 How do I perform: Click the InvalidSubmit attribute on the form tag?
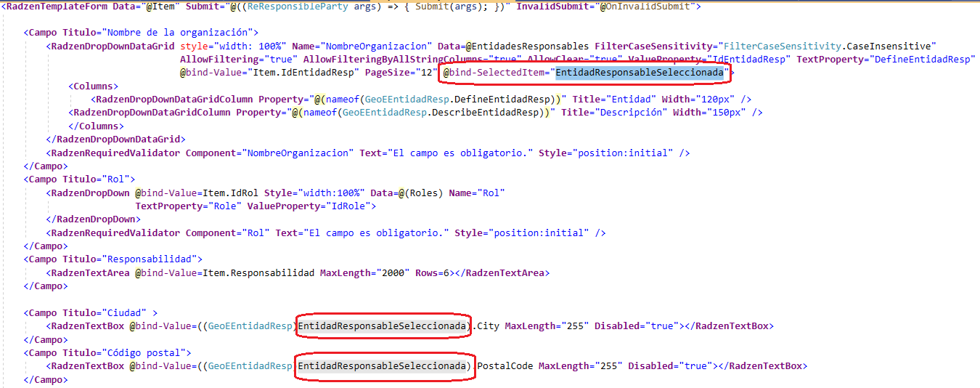coord(555,6)
